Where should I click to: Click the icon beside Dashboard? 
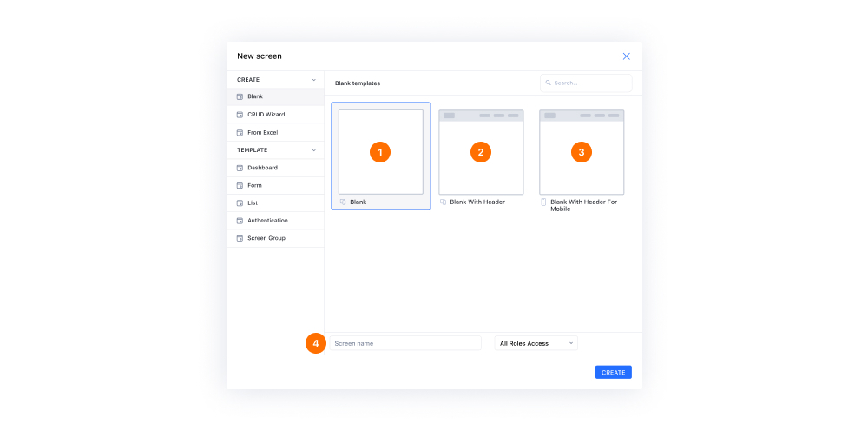(x=240, y=168)
